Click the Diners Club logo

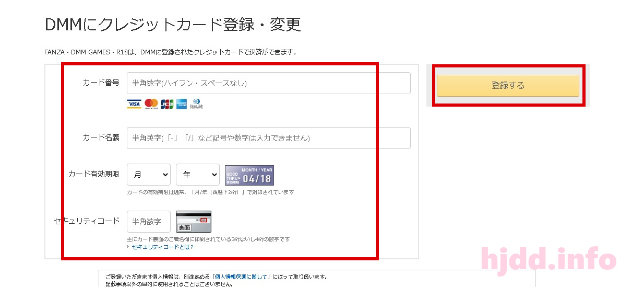(x=196, y=104)
